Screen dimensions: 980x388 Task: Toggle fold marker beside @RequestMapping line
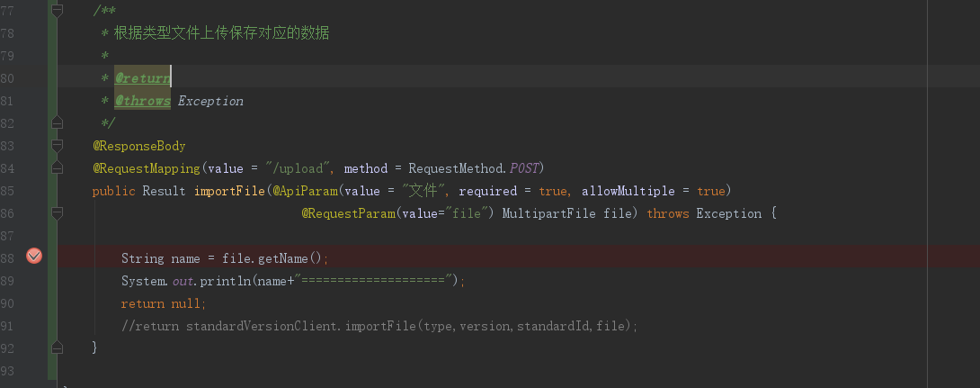click(57, 167)
